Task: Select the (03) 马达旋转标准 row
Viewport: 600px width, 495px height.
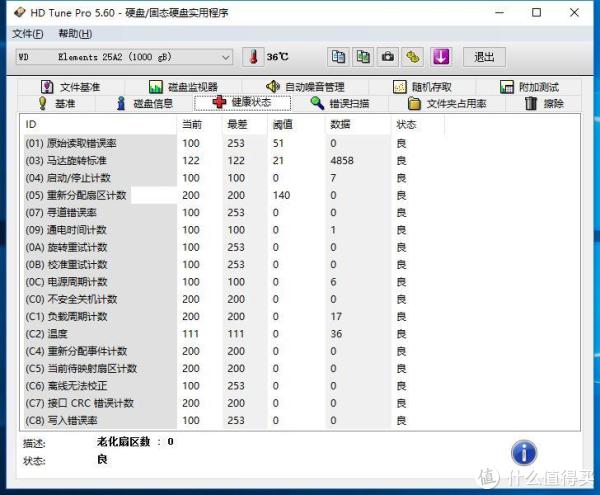Action: pos(234,161)
